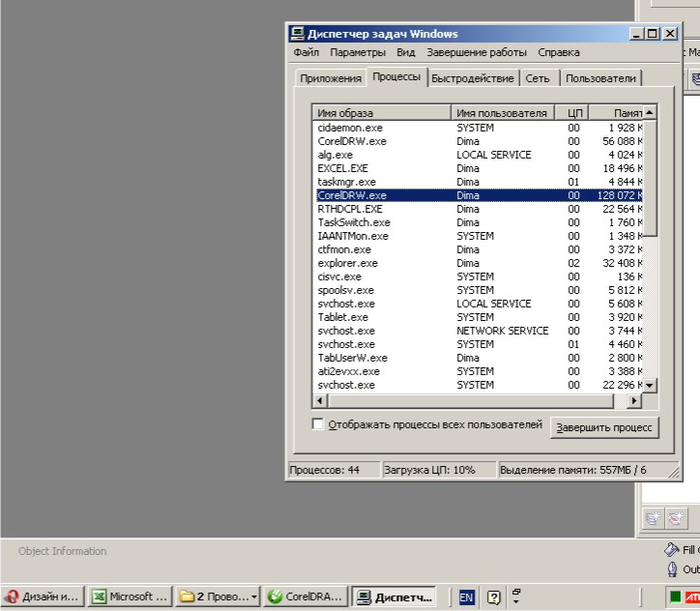Click the Outline pen nib icon in CorelDRAW

coord(672,569)
